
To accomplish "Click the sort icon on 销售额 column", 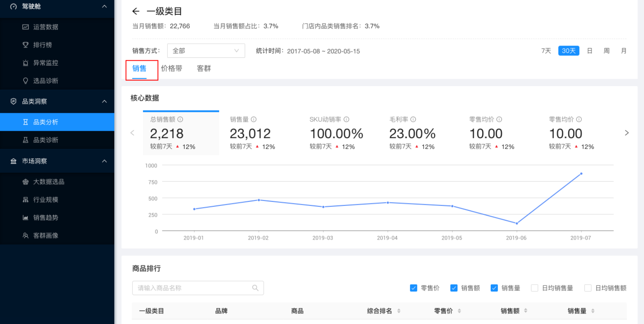I will click(526, 311).
